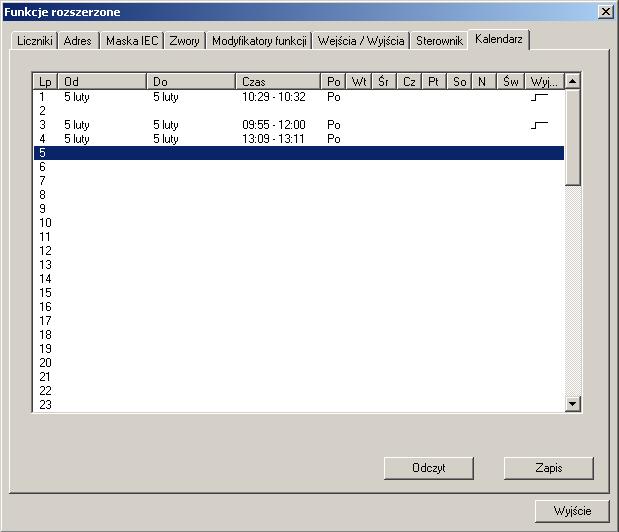The image size is (619, 532).
Task: Click Od date 5 luty in row 4
Action: point(77,139)
